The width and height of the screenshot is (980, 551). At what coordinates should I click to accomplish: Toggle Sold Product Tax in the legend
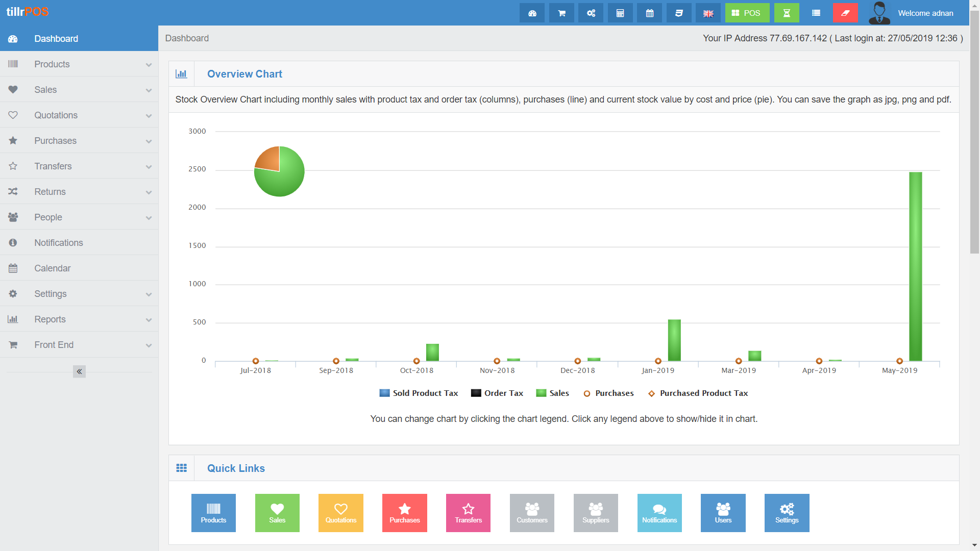[x=418, y=393]
